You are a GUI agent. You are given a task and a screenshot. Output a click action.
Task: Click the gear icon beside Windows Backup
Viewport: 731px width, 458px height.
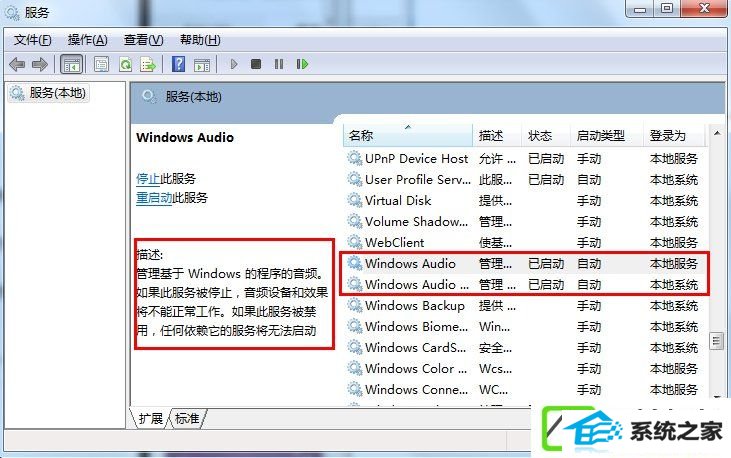[355, 305]
